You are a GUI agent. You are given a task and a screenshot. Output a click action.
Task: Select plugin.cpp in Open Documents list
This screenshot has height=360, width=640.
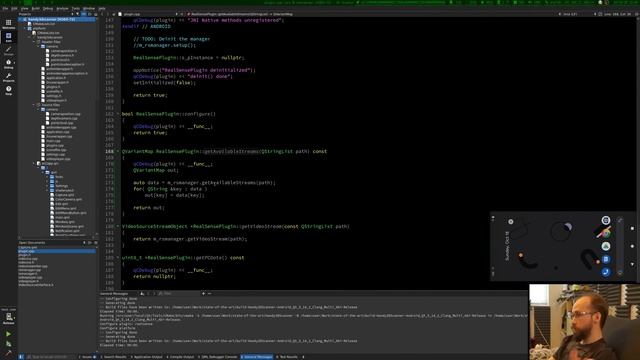(56, 251)
